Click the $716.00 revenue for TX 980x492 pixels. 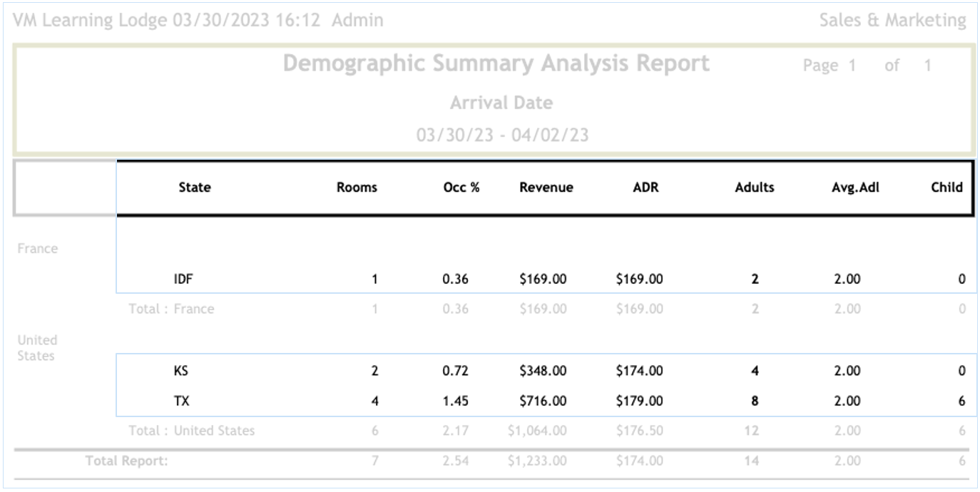click(x=543, y=401)
